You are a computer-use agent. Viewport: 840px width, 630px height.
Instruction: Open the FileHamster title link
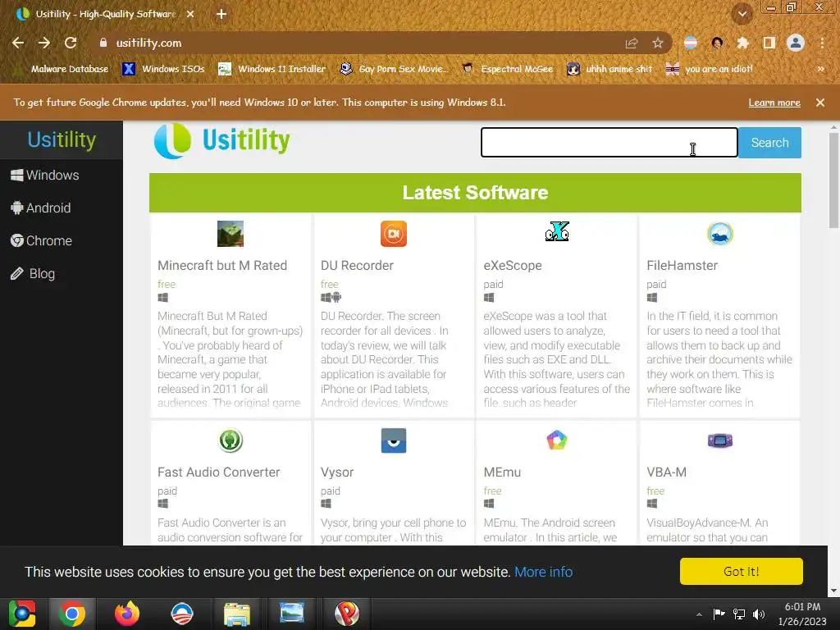tap(682, 266)
